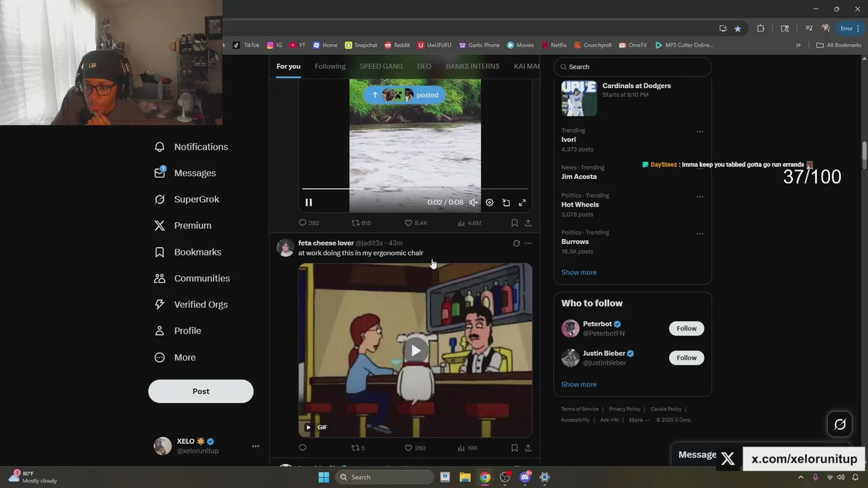Show more trending topics
Screen dimensions: 868x488
(579, 272)
